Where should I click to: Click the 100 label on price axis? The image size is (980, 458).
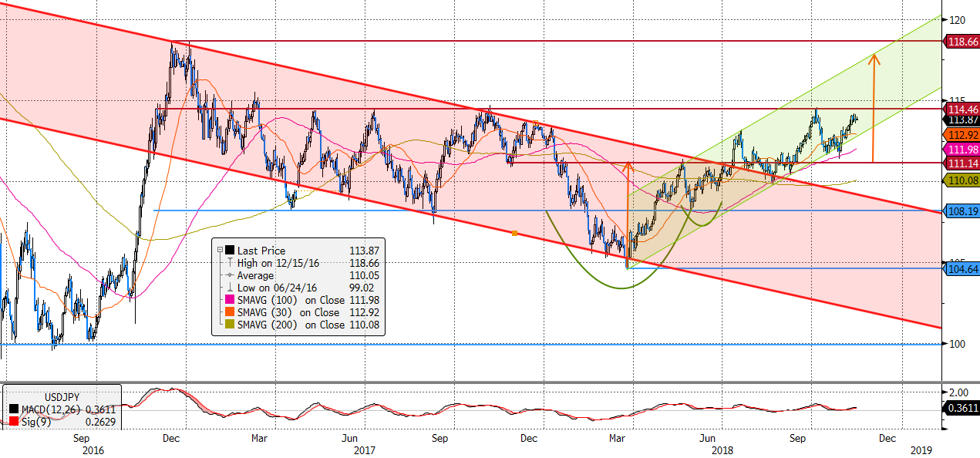click(958, 344)
